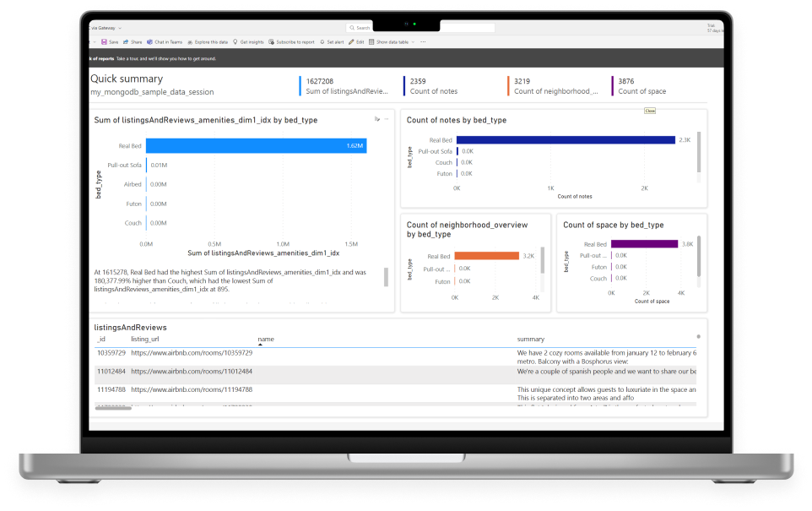The height and width of the screenshot is (511, 812).
Task: Open Subscribe to report
Action: [272, 41]
